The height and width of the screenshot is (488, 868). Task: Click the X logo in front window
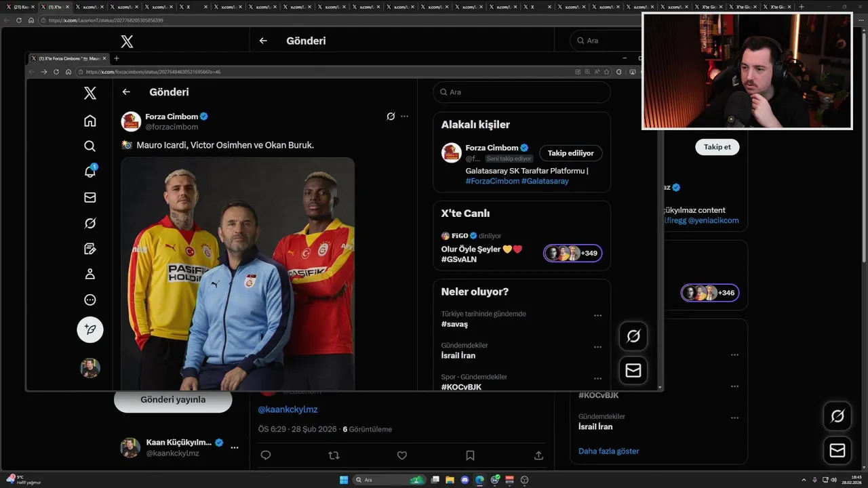click(x=90, y=94)
